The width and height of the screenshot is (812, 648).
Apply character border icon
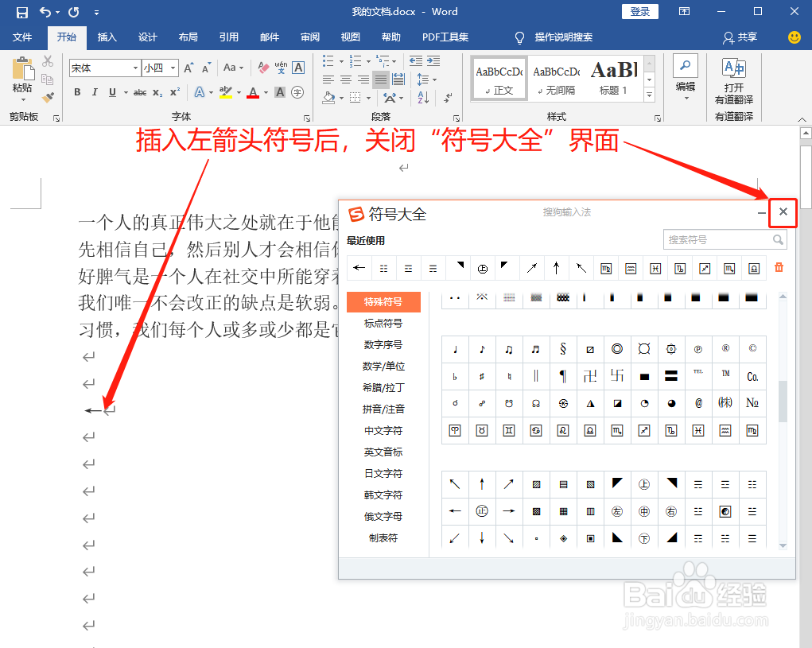click(298, 68)
